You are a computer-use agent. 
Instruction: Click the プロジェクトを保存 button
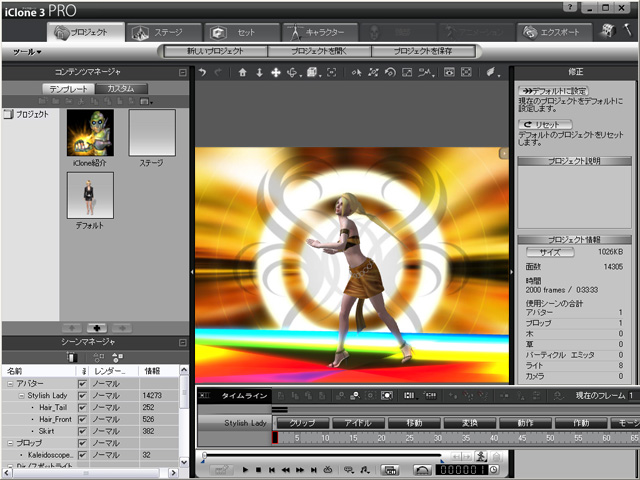click(x=423, y=51)
